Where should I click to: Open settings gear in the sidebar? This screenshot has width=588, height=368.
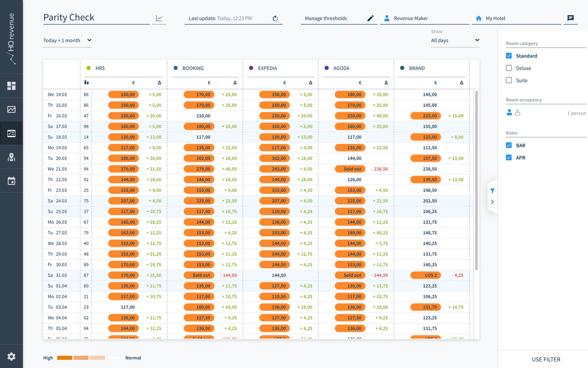(11, 357)
